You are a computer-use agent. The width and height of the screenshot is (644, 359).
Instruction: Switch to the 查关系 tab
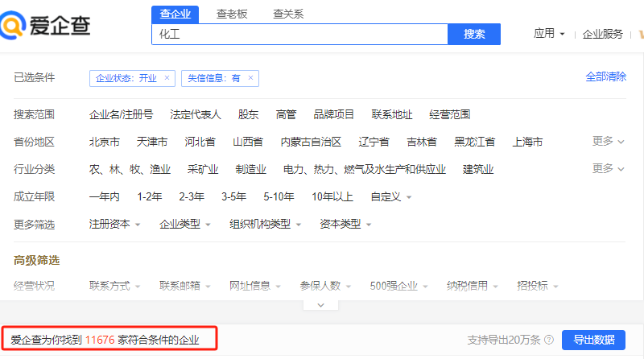tap(289, 14)
